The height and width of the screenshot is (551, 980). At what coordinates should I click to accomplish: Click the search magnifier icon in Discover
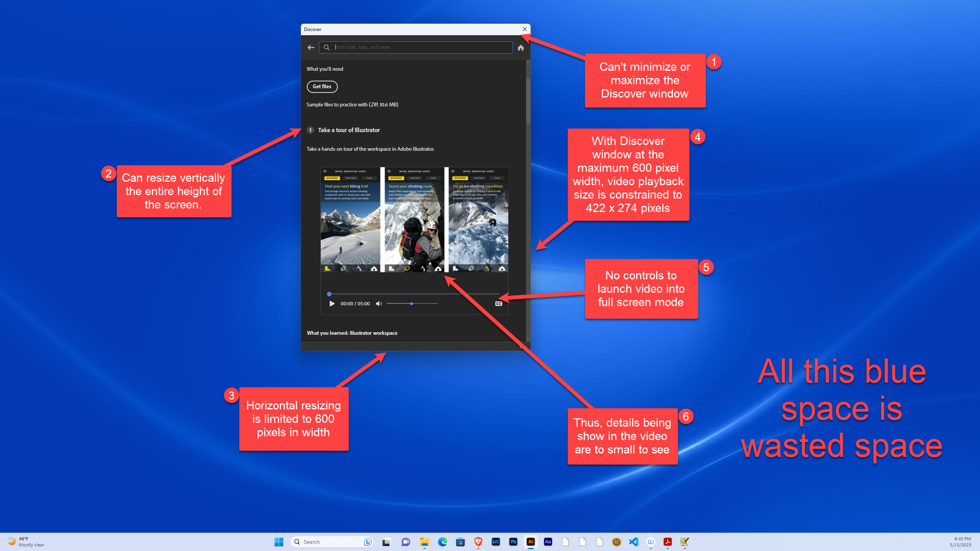[327, 47]
